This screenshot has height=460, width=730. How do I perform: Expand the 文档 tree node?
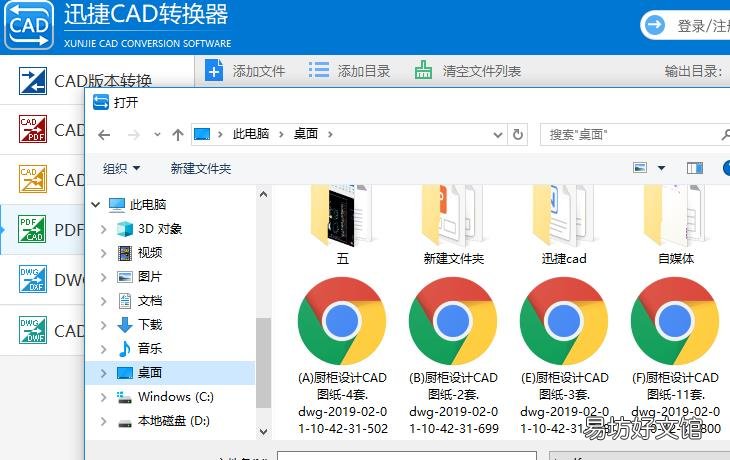pyautogui.click(x=103, y=301)
